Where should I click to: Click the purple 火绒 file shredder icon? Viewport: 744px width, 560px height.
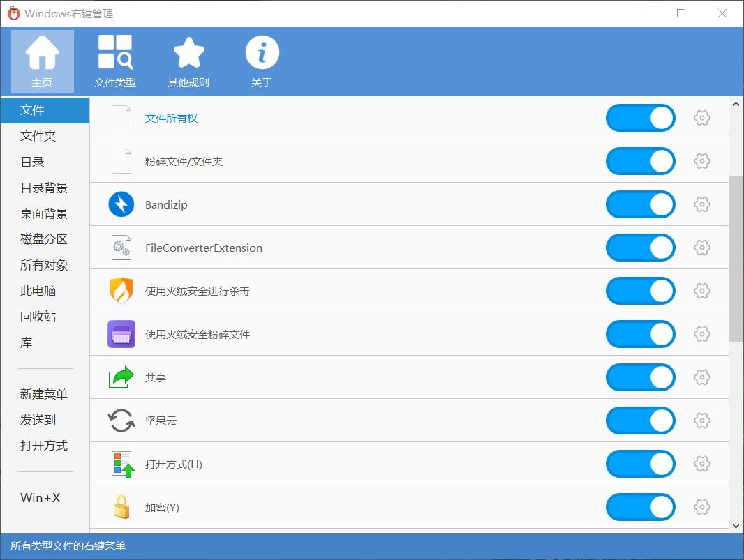[121, 334]
